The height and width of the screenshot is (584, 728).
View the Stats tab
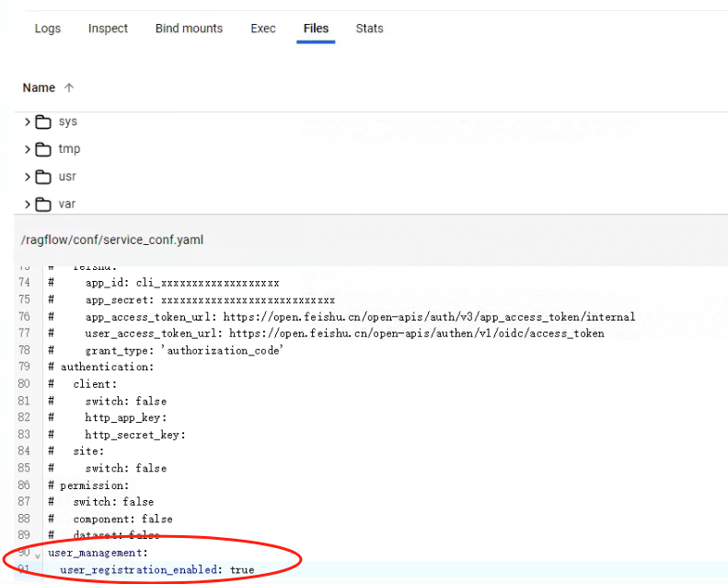point(369,29)
